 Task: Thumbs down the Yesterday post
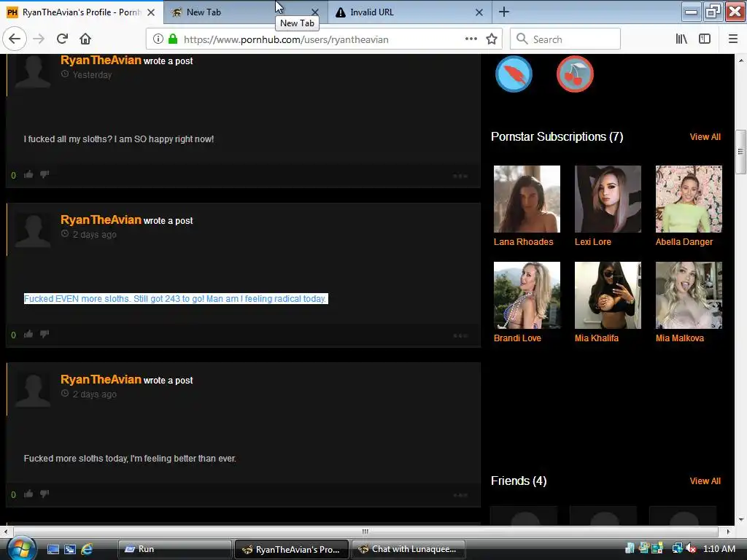pos(44,174)
